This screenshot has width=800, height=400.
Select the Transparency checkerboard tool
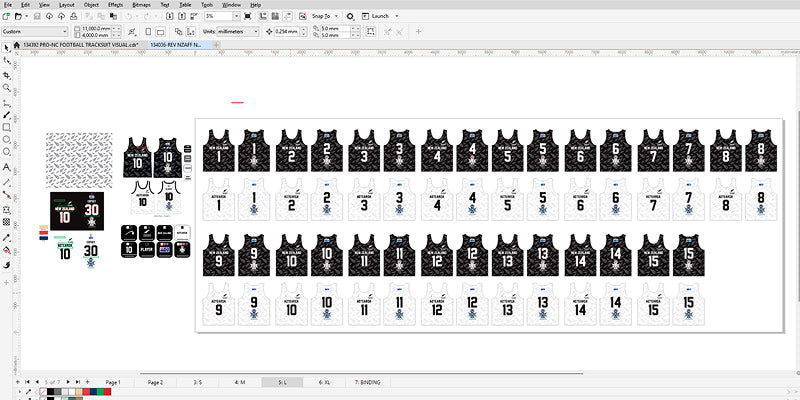point(7,222)
